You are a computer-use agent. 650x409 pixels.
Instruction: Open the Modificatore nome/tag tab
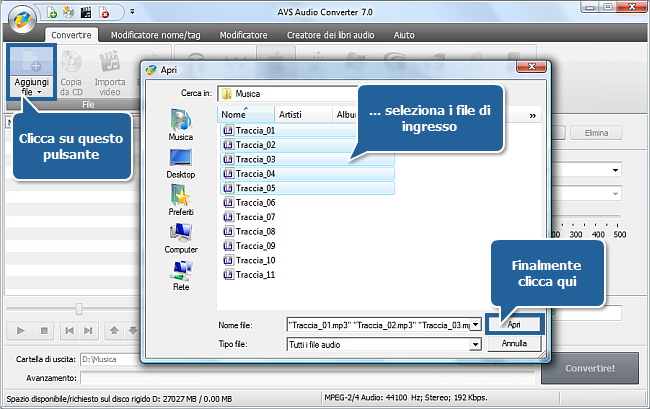155,35
